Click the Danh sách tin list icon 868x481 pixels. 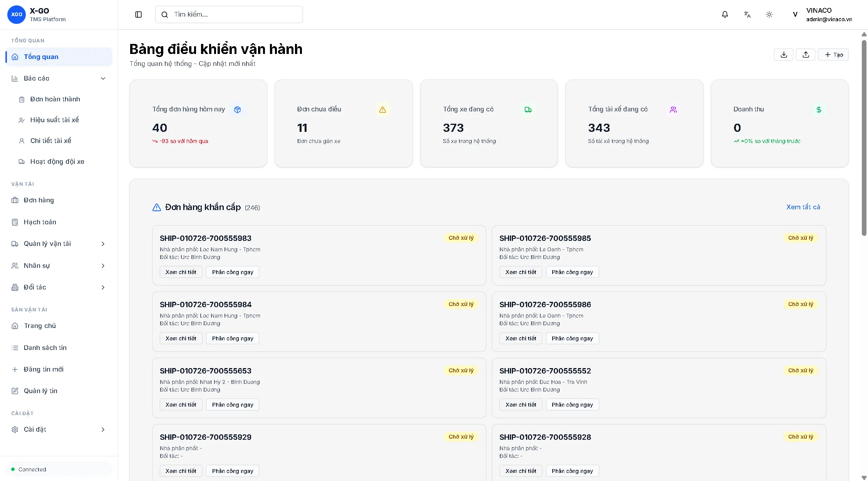[x=15, y=348]
